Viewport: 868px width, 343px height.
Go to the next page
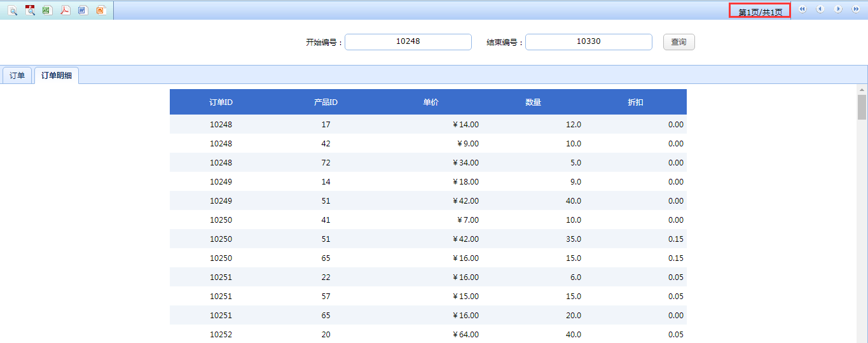(838, 10)
